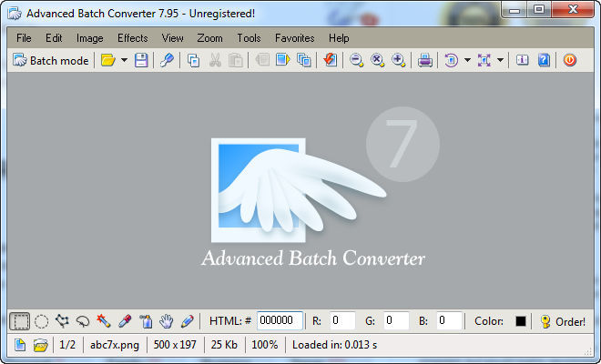The width and height of the screenshot is (601, 364).
Task: Click the Loaded in: 0.013 s text
Action: [x=334, y=345]
